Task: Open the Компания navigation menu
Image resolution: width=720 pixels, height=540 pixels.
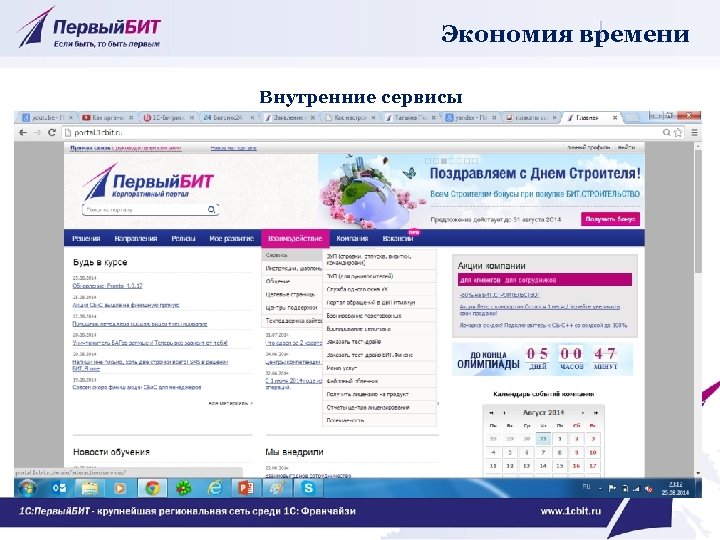Action: click(352, 238)
